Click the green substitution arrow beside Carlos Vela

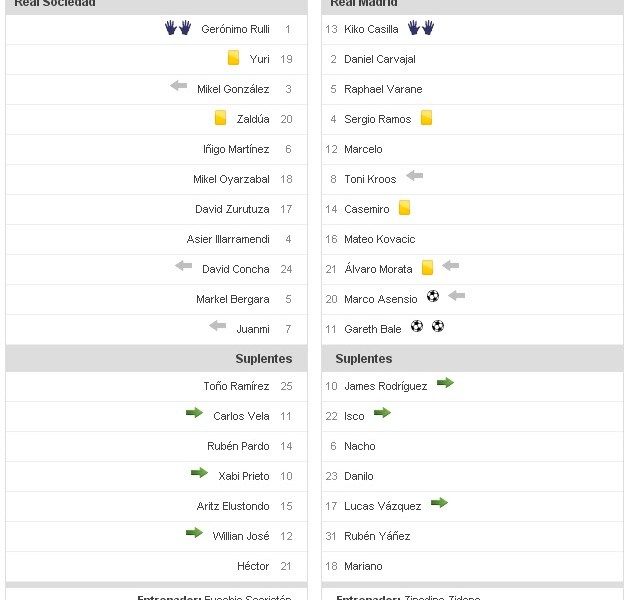tap(194, 413)
